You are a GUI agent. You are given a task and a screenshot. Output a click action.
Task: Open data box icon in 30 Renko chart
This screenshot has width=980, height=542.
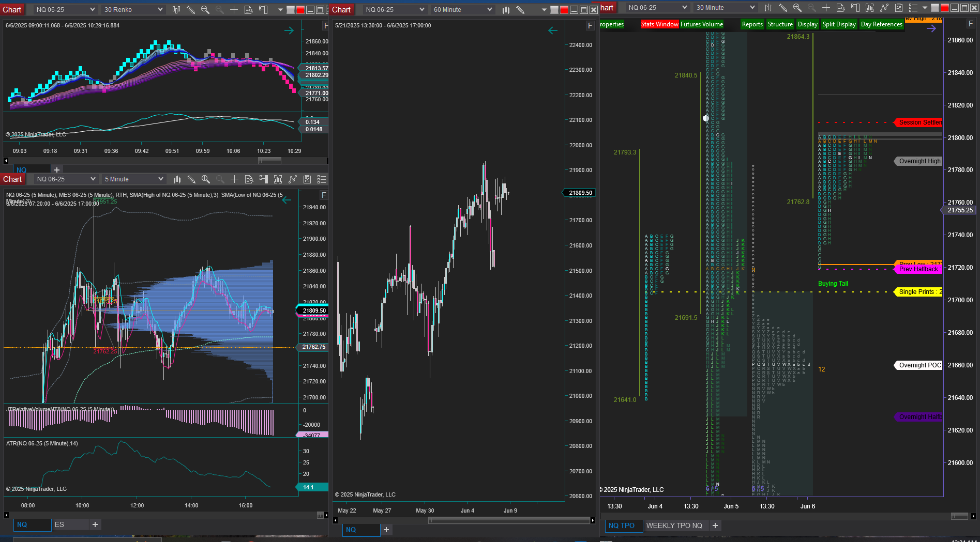(249, 9)
